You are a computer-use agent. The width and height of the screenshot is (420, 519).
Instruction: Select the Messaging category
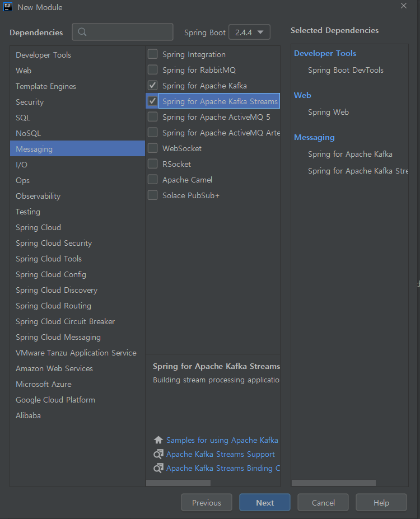click(77, 149)
